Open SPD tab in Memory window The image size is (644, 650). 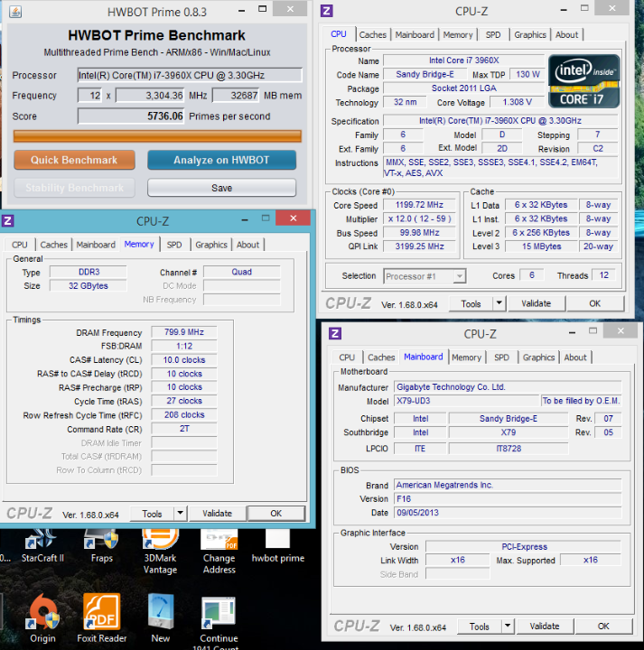tap(174, 245)
